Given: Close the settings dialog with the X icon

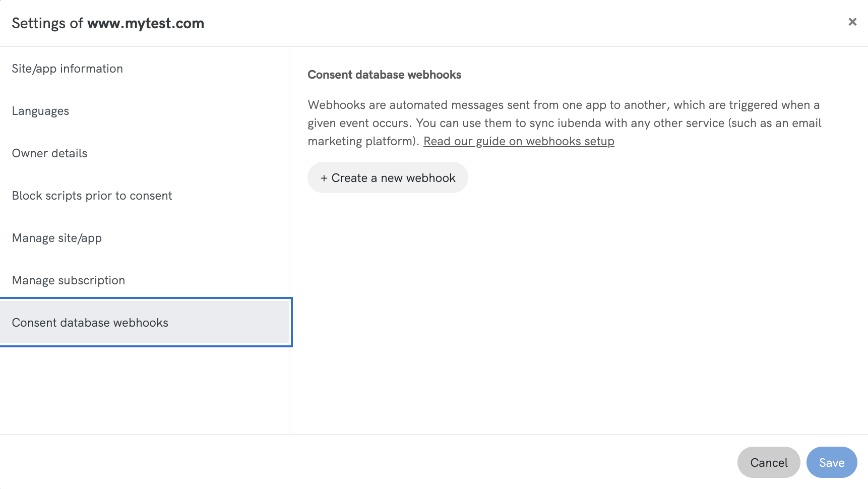Looking at the screenshot, I should point(852,22).
